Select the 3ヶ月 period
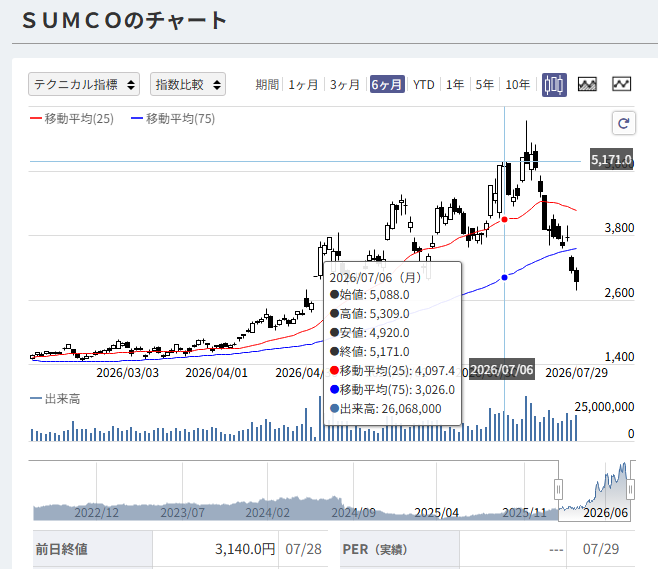The height and width of the screenshot is (569, 658). [345, 85]
